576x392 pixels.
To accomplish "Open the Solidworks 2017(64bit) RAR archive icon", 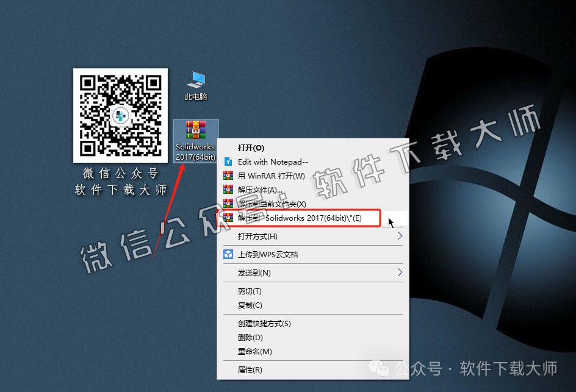I will coord(195,131).
